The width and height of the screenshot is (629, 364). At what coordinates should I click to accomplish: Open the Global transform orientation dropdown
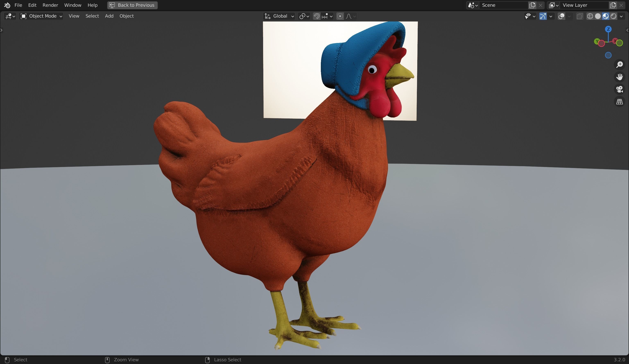coord(279,16)
